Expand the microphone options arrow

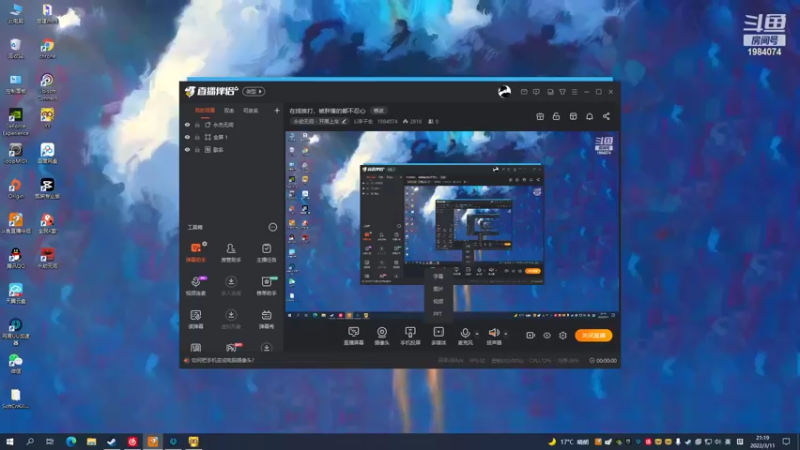tap(477, 334)
